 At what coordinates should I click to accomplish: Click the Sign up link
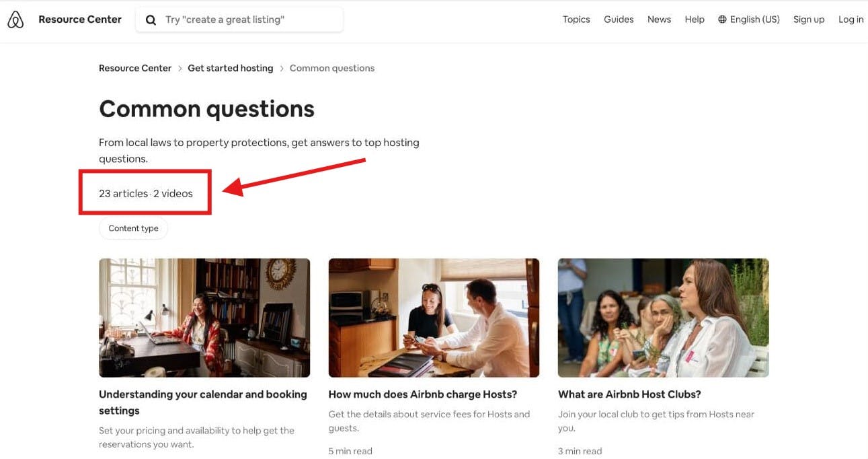coord(809,20)
